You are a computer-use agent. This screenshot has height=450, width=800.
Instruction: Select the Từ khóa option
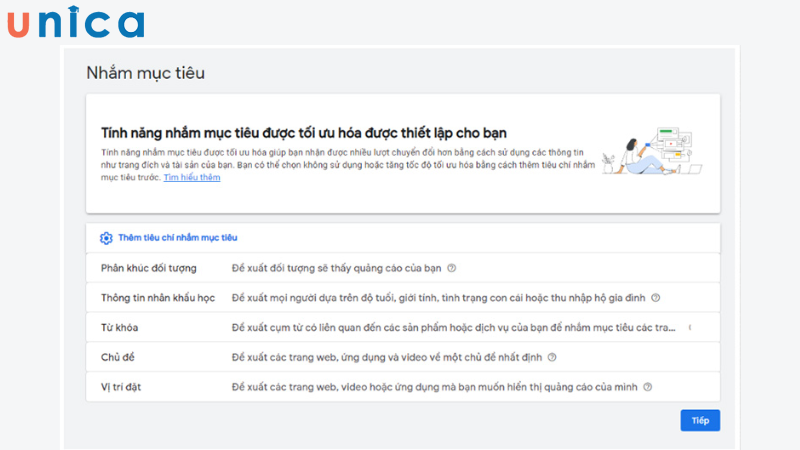click(x=403, y=327)
